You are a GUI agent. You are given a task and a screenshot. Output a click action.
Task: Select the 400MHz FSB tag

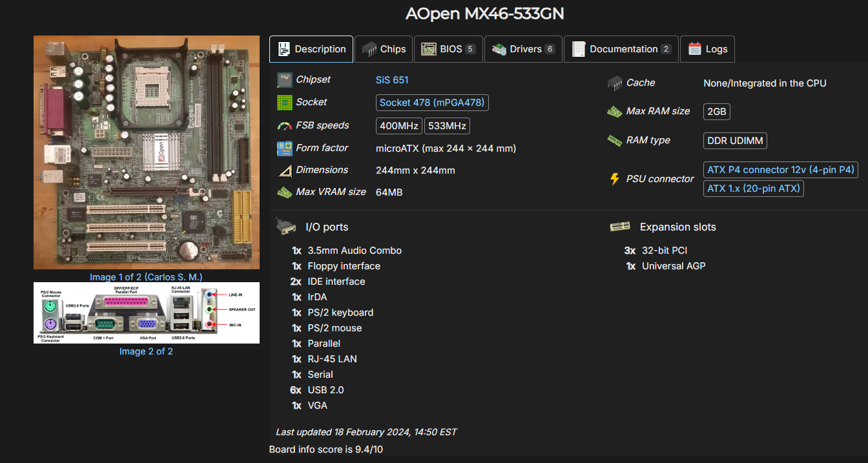pos(399,125)
